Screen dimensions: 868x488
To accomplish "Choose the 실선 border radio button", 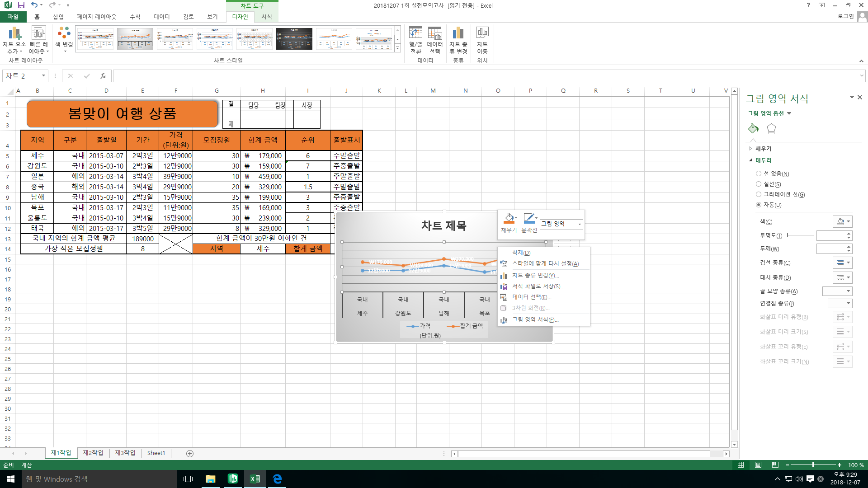I will click(x=759, y=184).
